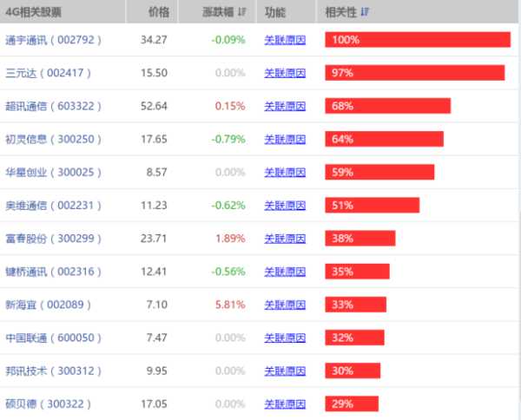Open stock 三元达 (002417)
The image size is (521, 420).
tap(48, 73)
